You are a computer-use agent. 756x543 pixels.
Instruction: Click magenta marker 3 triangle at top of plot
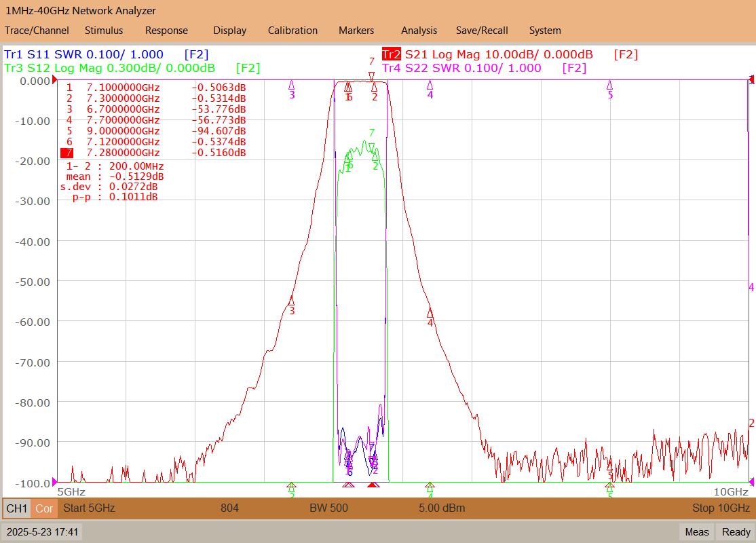coord(291,86)
